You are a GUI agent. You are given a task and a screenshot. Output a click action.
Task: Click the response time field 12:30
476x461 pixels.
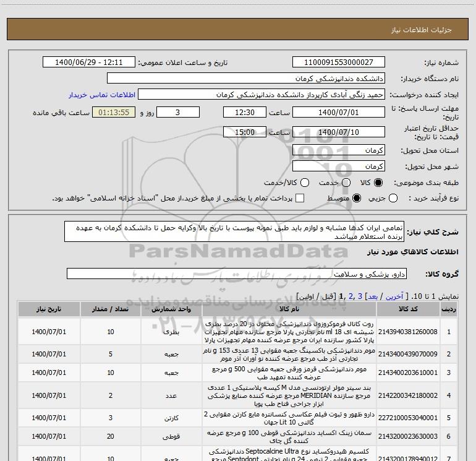(x=245, y=112)
